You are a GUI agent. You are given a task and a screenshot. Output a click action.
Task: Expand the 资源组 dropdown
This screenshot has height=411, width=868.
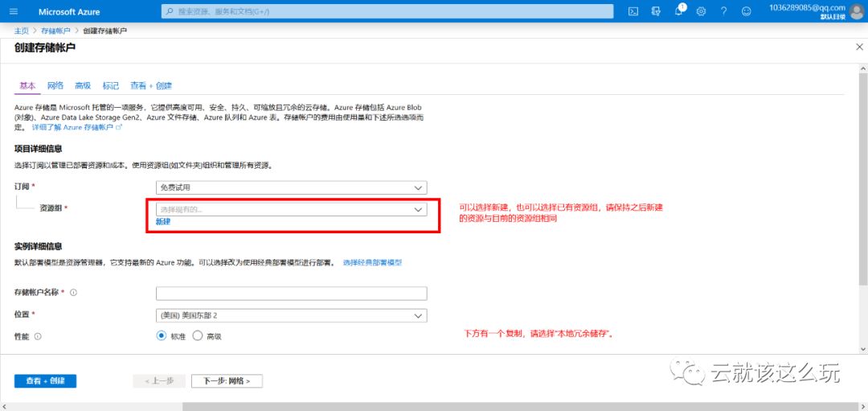[292, 209]
